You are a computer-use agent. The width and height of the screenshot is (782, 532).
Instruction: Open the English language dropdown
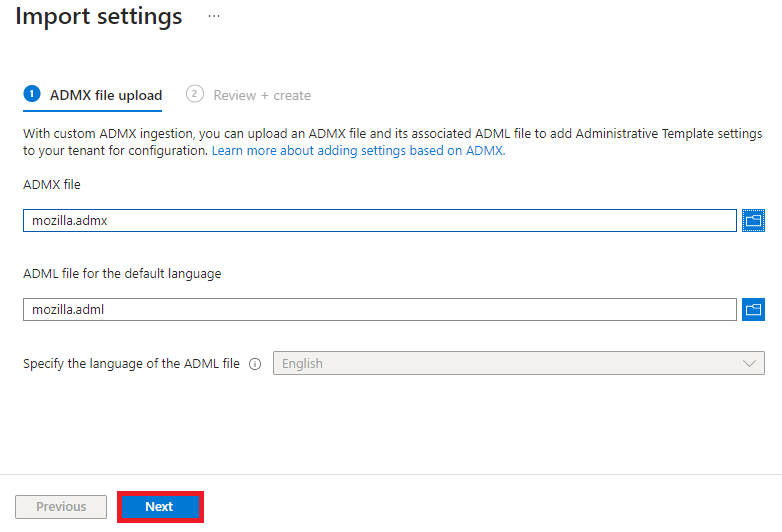pos(519,363)
